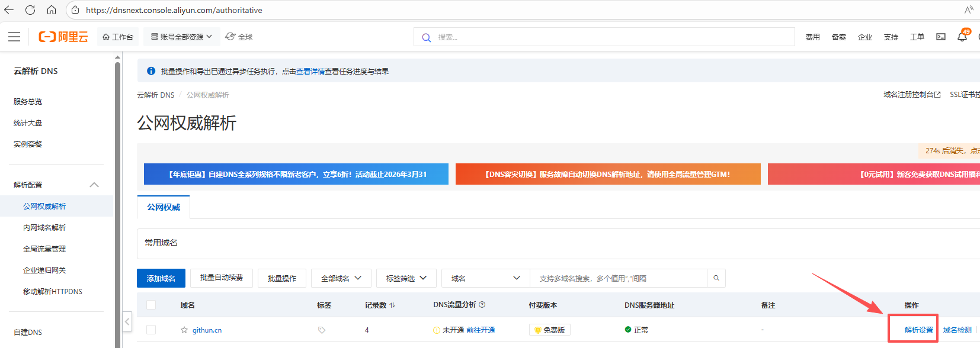
Task: Check the githun.cn row checkbox
Action: [151, 330]
